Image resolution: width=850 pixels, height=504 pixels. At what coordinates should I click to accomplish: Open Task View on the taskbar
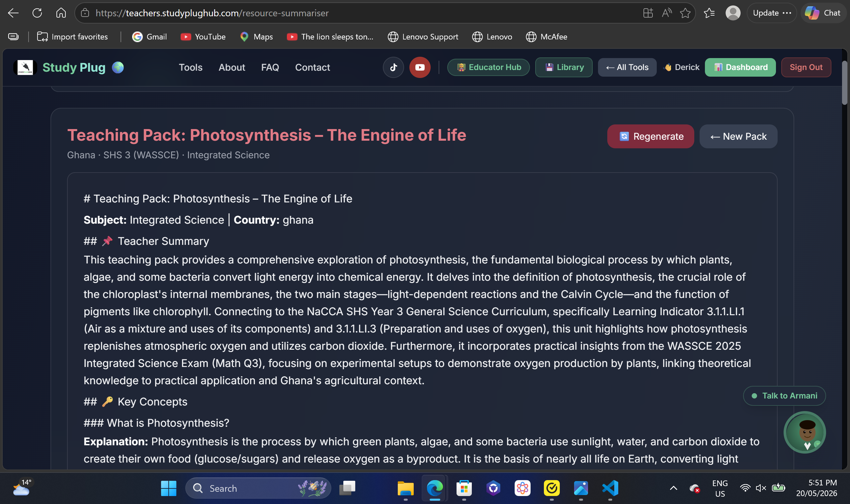[x=347, y=488]
